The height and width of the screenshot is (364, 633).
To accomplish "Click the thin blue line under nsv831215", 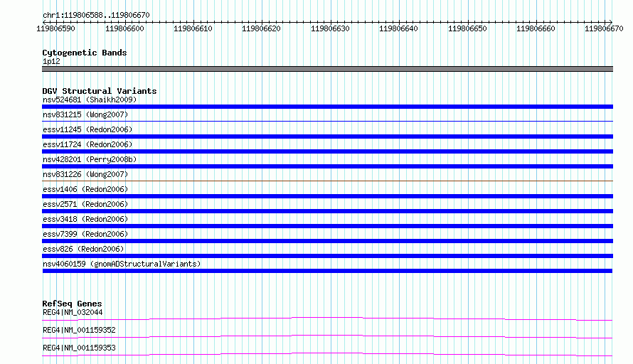I will [327, 121].
